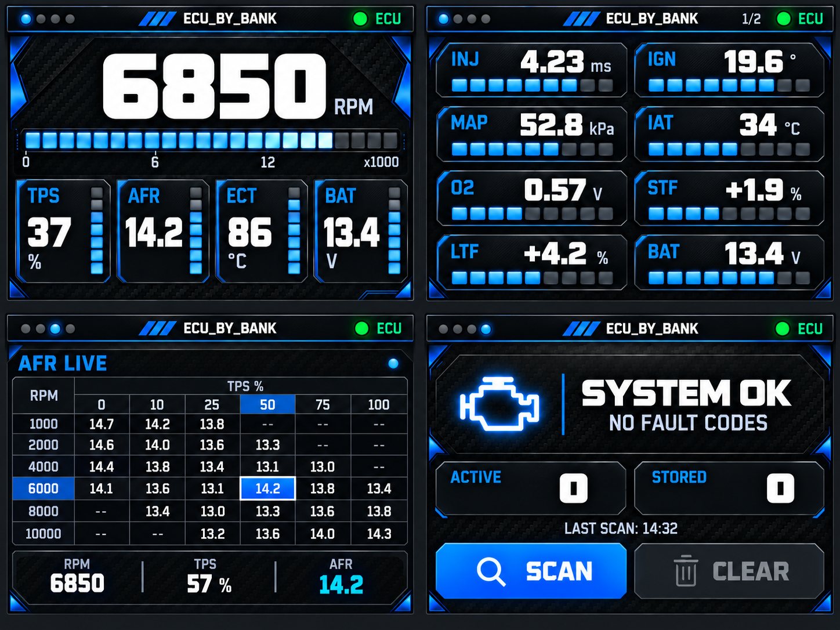
Task: Click the magnifier icon on the SCAN button
Action: 491,571
